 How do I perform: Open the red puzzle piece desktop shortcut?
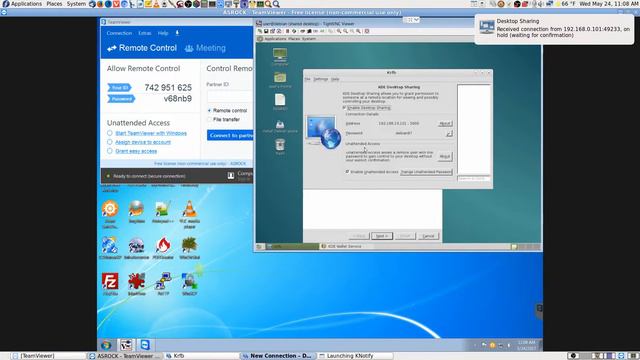tap(137, 284)
